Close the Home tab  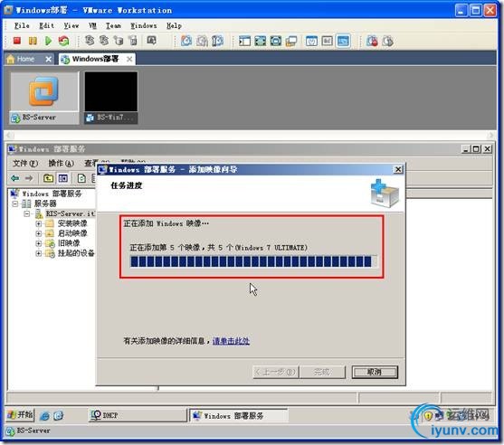(48, 59)
